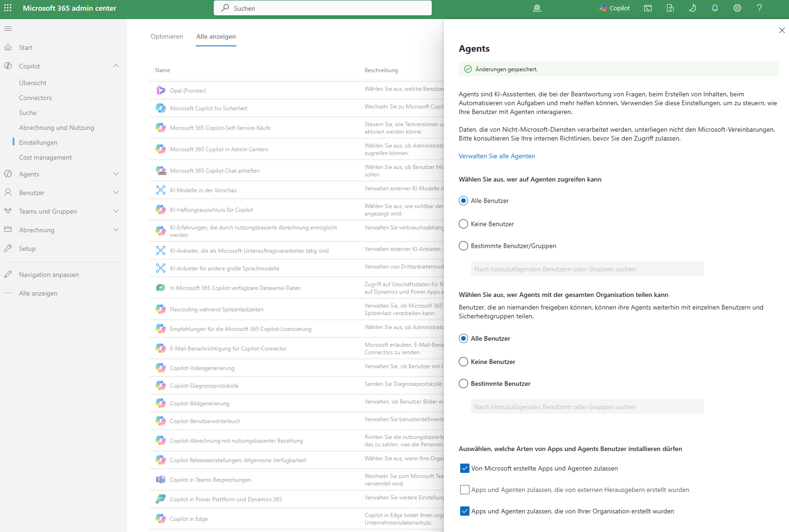Switch to the Optimieren tab

[167, 36]
